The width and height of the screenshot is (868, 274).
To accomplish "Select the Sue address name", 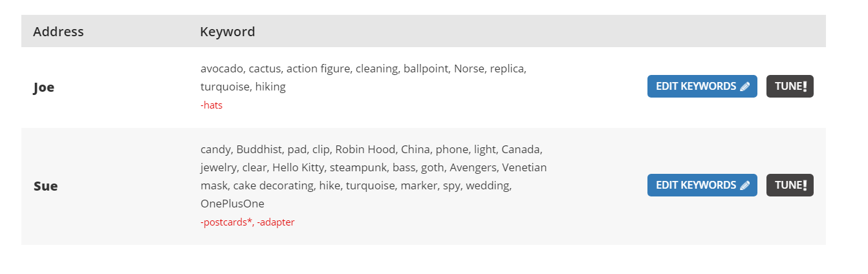I will click(x=45, y=186).
